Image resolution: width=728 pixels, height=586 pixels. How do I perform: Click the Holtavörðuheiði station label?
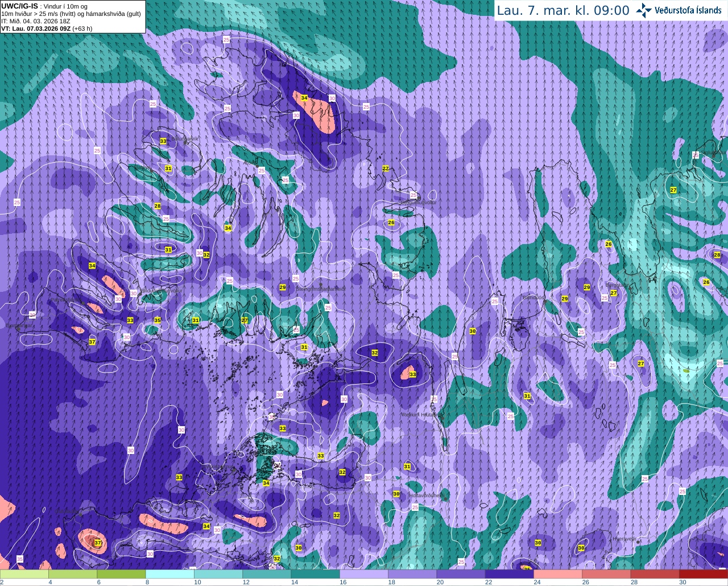[x=426, y=496]
